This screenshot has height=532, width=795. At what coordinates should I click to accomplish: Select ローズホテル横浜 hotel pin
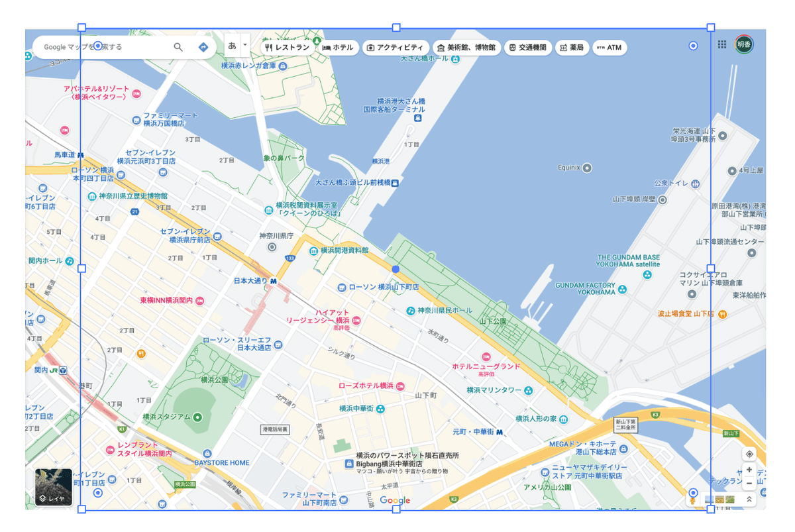(x=400, y=386)
